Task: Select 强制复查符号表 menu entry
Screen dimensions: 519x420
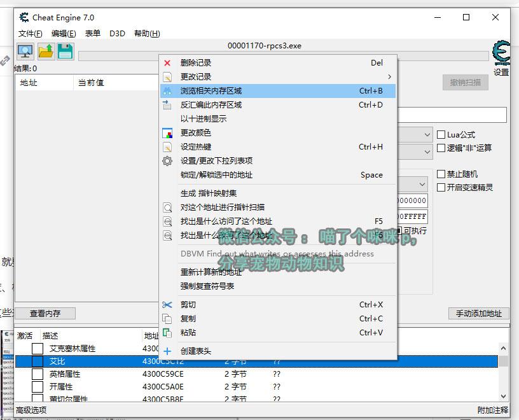Action: [278, 286]
